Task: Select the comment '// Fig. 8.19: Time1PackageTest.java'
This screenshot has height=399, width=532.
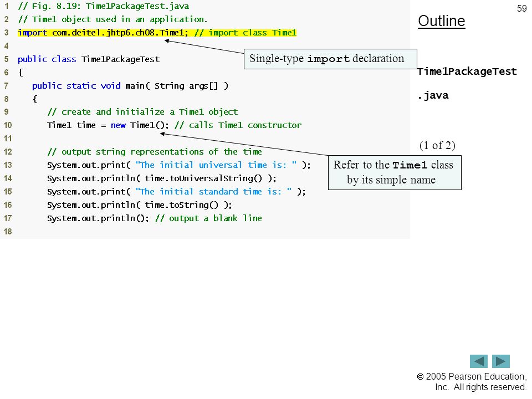Action: pos(104,6)
